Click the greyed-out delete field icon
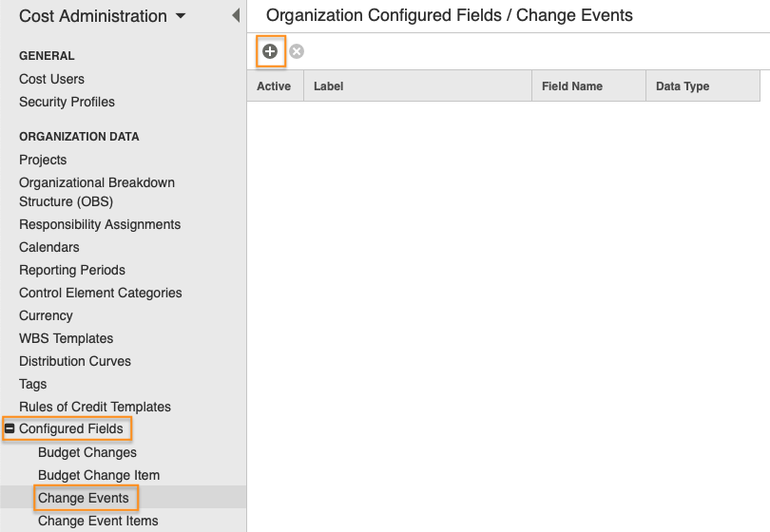The height and width of the screenshot is (532, 770). pos(296,51)
